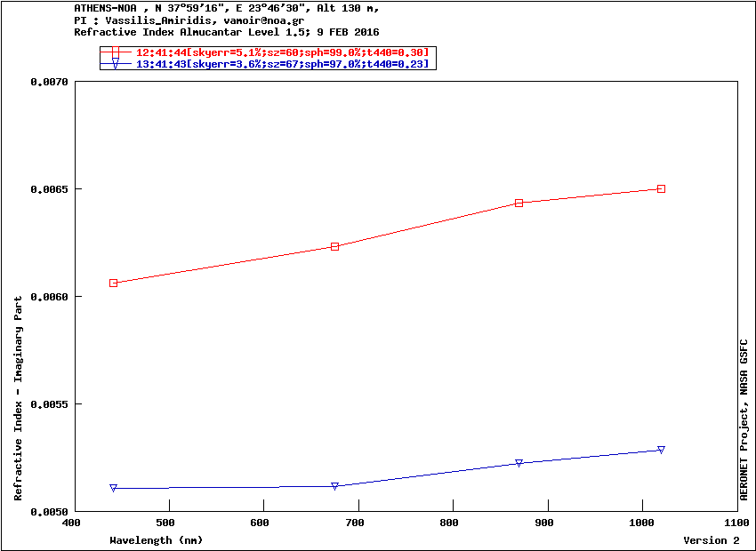Click the blue triangle legend symbol

coord(116,64)
